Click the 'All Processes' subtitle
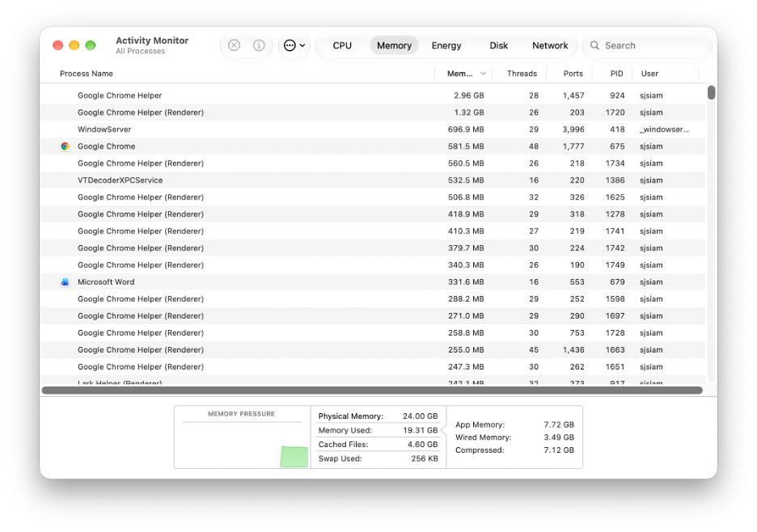Image resolution: width=757 pixels, height=532 pixels. [x=141, y=51]
